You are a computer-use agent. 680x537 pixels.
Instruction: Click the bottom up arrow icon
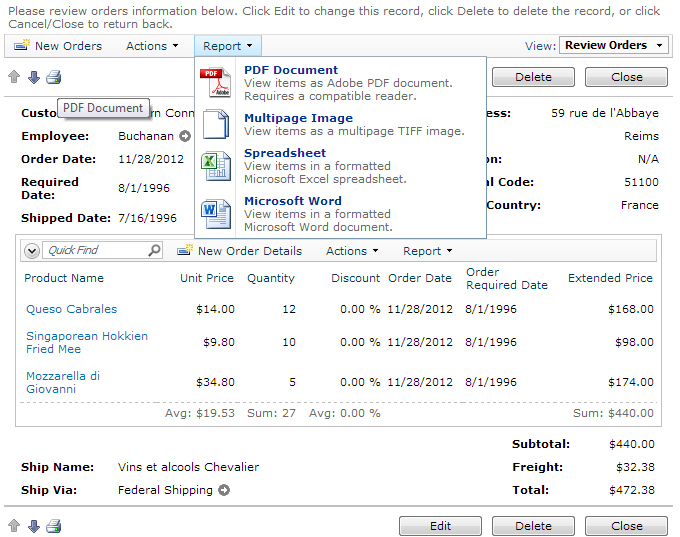click(14, 526)
